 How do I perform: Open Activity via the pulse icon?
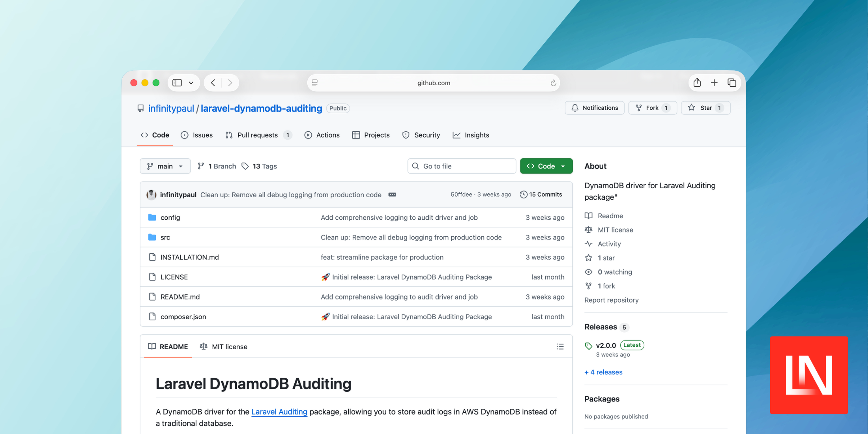pos(588,244)
